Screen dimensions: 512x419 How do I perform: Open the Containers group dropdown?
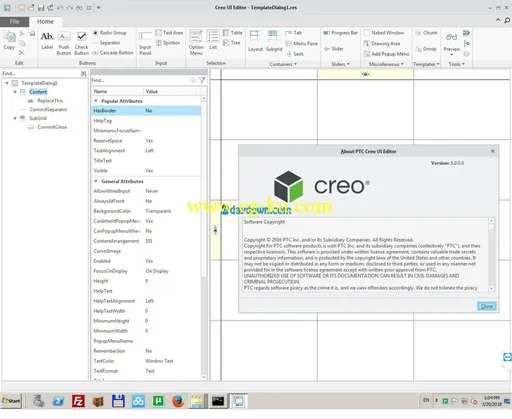pos(283,64)
